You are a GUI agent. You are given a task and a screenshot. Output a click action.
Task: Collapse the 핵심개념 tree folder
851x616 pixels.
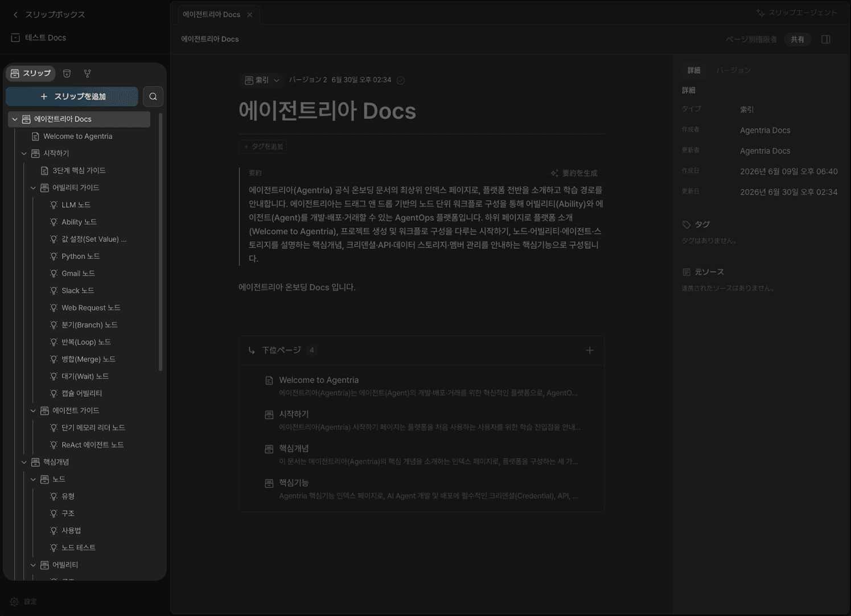coord(24,462)
